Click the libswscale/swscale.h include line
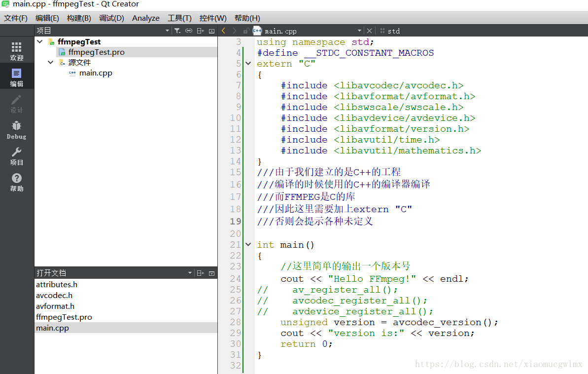Image resolution: width=588 pixels, height=374 pixels. (x=372, y=107)
